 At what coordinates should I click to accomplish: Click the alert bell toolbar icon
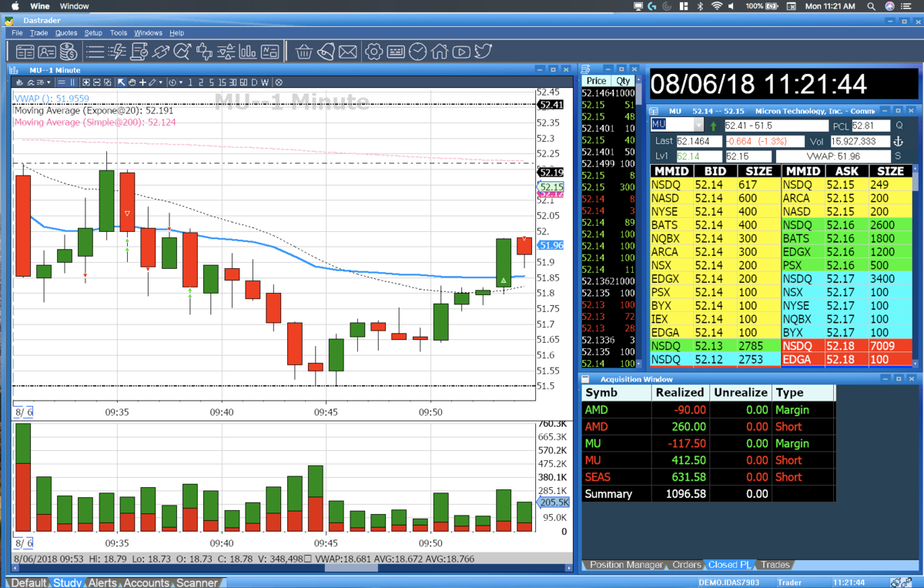pyautogui.click(x=326, y=52)
